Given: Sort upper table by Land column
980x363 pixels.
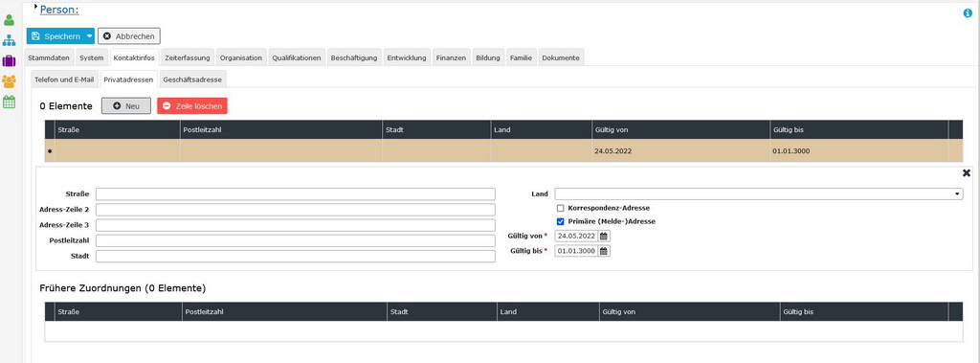Looking at the screenshot, I should [542, 129].
